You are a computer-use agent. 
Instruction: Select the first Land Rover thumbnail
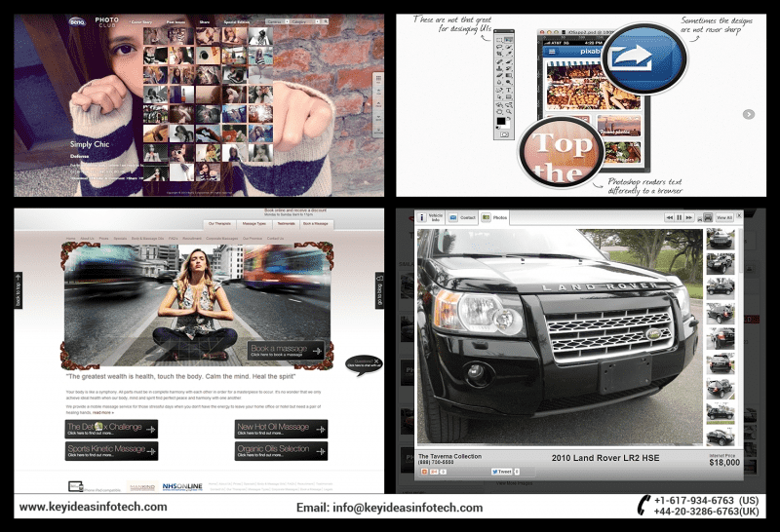click(721, 239)
